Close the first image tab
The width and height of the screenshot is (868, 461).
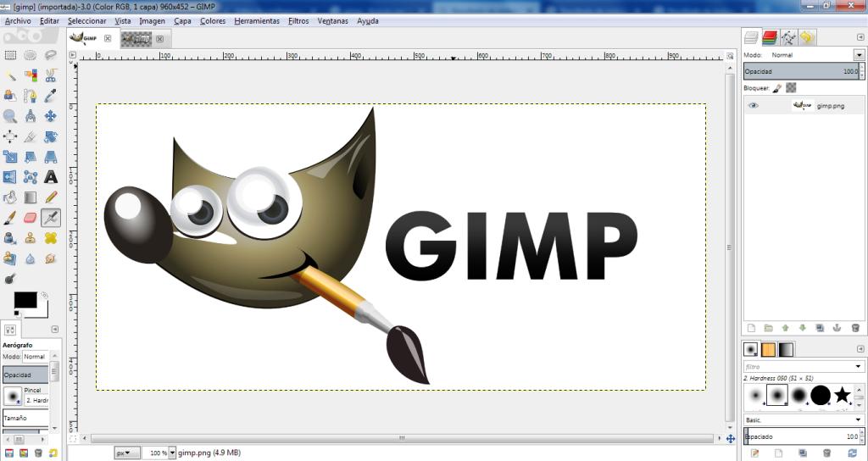108,38
